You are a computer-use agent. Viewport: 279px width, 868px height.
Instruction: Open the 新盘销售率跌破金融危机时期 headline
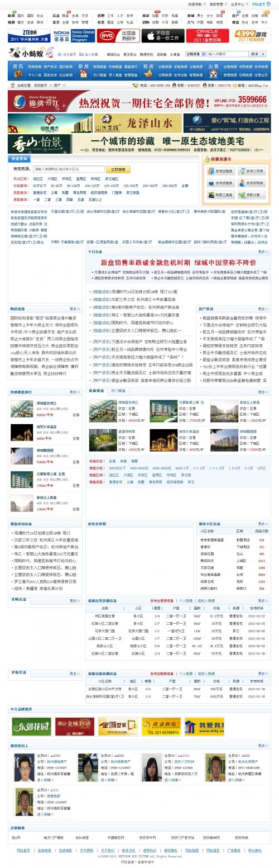pyautogui.click(x=179, y=262)
